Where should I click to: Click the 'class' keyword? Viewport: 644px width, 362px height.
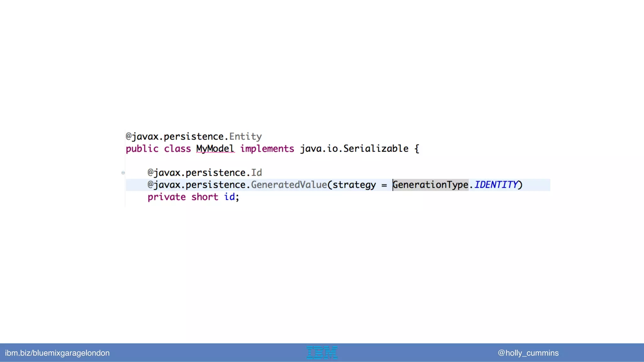tap(177, 149)
